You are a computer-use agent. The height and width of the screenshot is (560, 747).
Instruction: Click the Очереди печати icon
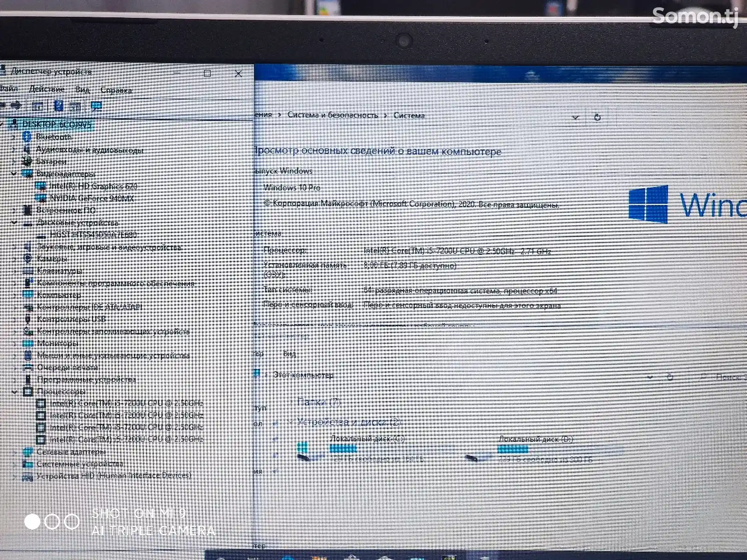(28, 367)
